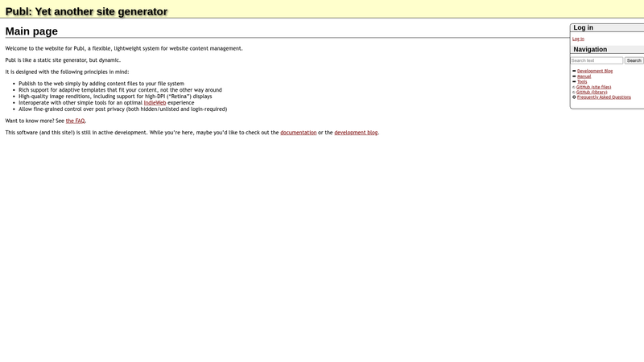Click bullet 'Allow fine-grained control over post privacy'
The width and height of the screenshot is (644, 362).
point(122,109)
